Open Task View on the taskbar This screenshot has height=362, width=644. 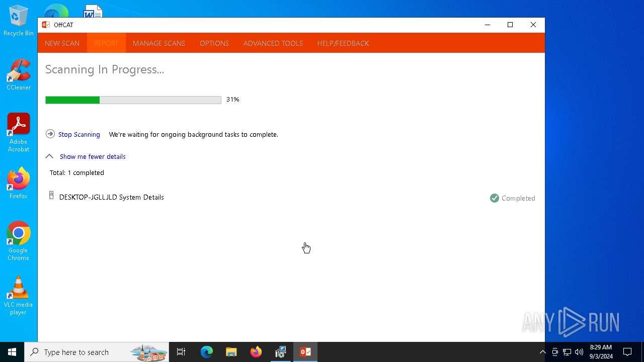point(181,352)
